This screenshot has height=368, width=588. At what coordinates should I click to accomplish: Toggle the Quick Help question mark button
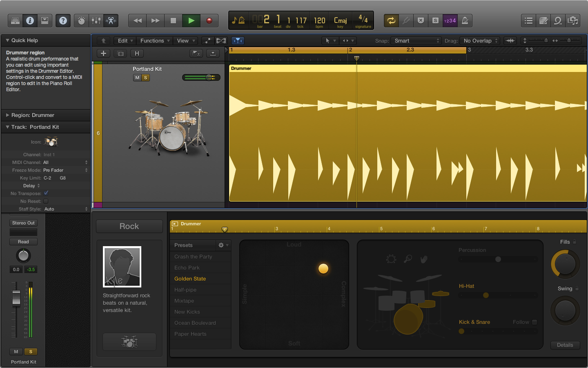(x=63, y=20)
